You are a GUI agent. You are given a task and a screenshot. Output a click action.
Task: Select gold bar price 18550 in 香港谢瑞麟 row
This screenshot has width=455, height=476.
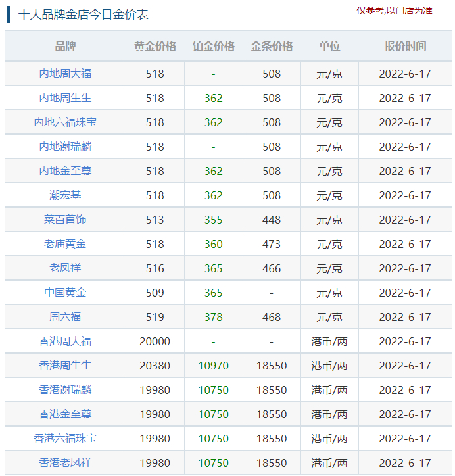pyautogui.click(x=272, y=390)
